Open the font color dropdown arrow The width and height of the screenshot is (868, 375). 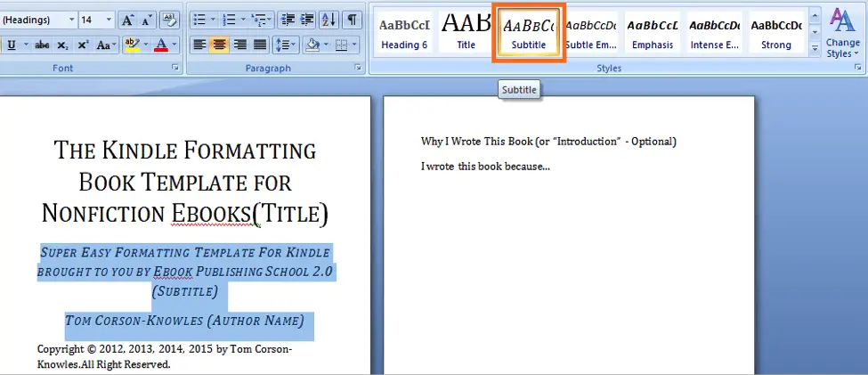pos(174,45)
